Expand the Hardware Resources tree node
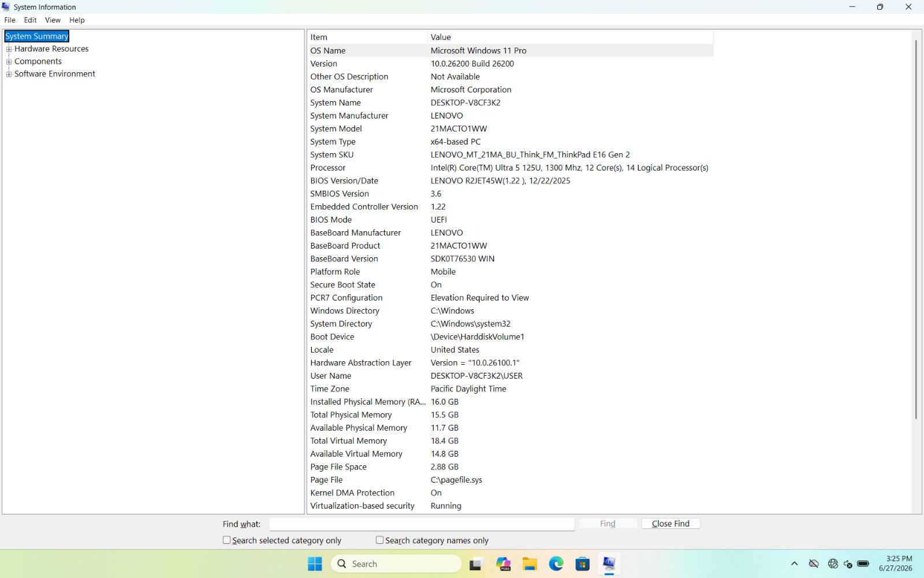924x578 pixels. click(x=9, y=49)
